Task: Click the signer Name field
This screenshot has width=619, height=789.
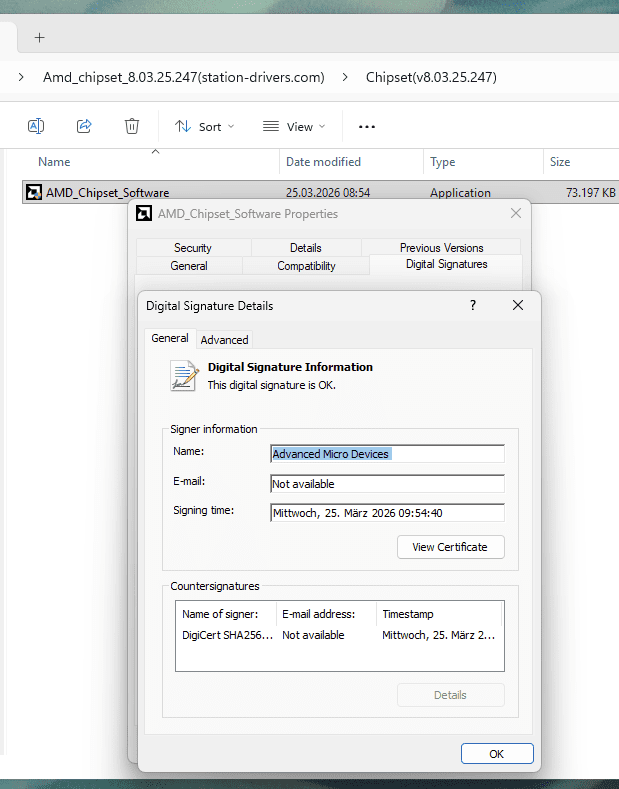Action: pos(387,454)
